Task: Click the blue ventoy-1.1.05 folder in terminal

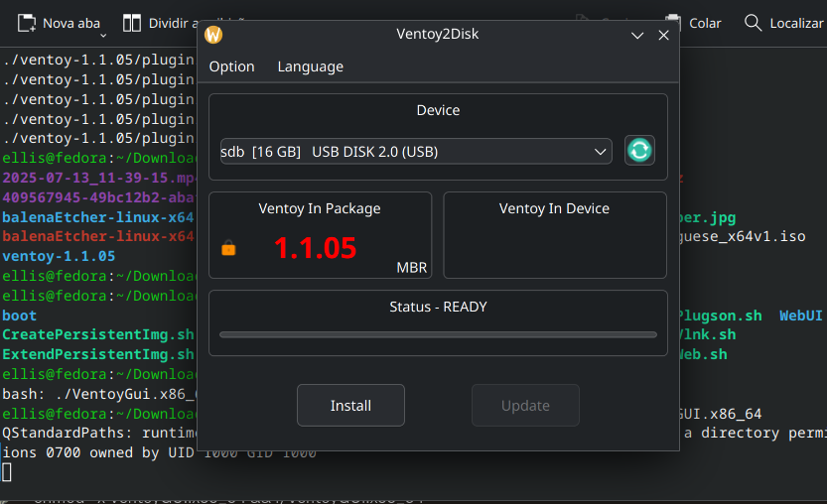Action: [x=59, y=256]
